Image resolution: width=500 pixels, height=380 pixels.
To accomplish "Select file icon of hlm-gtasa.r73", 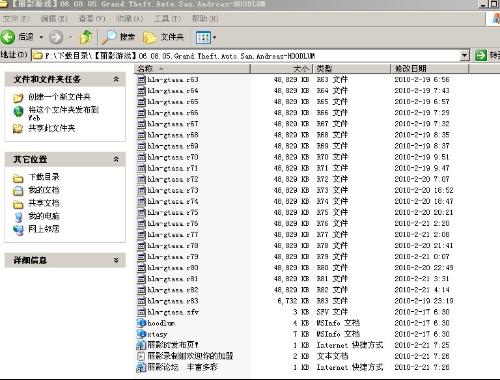I will 142,190.
